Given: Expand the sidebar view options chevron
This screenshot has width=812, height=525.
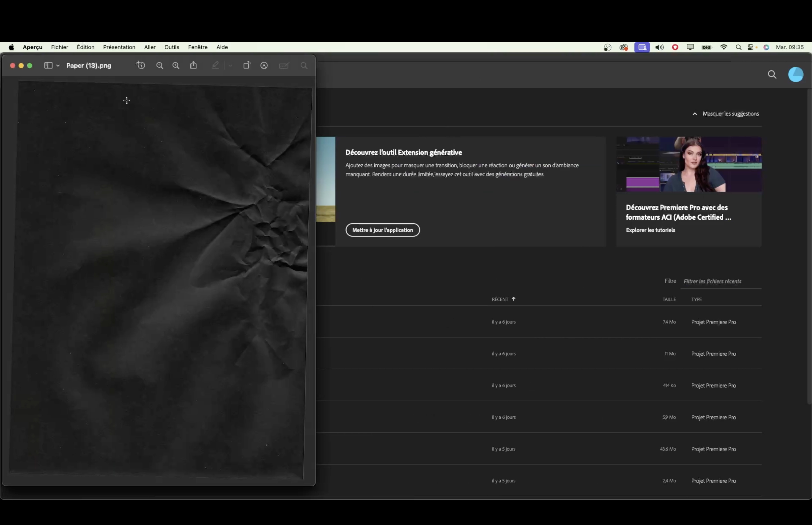Looking at the screenshot, I should [x=58, y=65].
